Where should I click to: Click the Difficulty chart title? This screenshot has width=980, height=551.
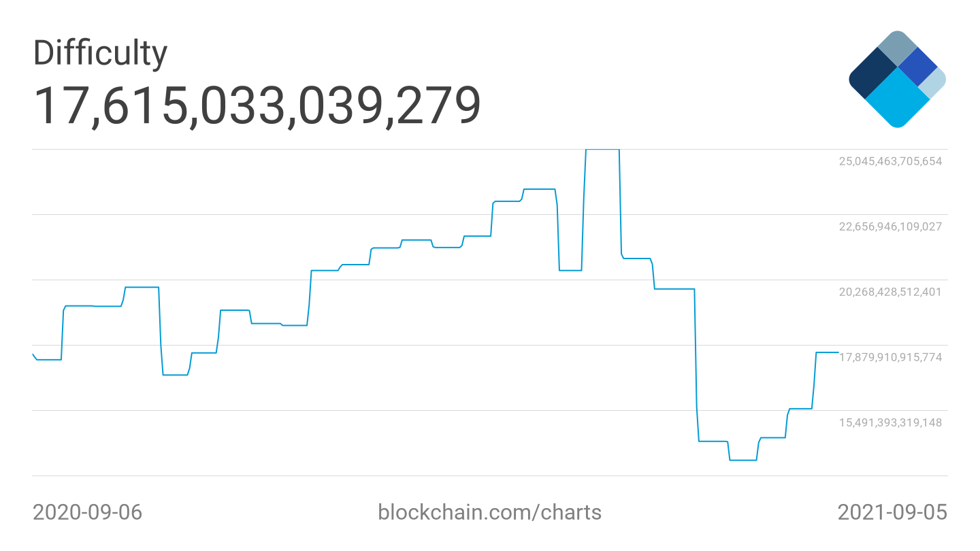tap(100, 53)
